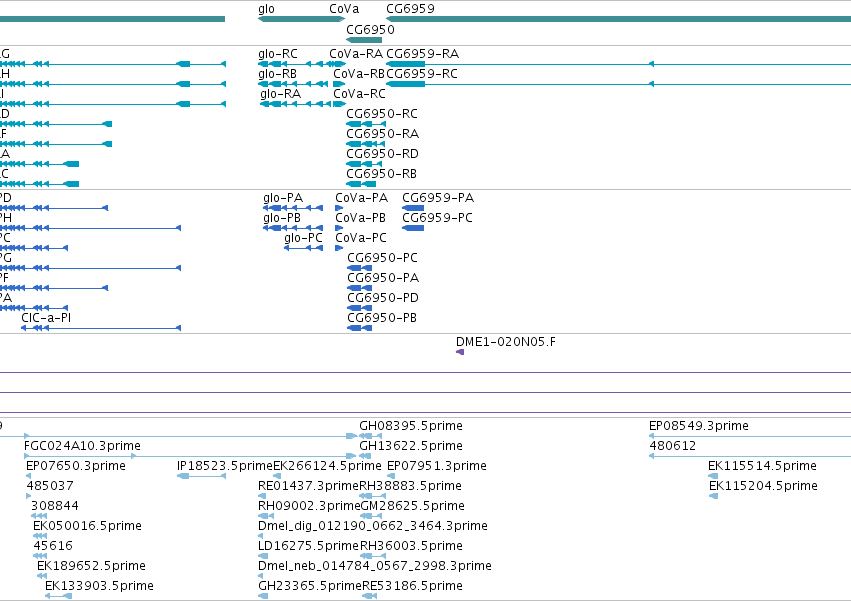Click the 480612 feature label
The image size is (851, 601).
(x=672, y=446)
